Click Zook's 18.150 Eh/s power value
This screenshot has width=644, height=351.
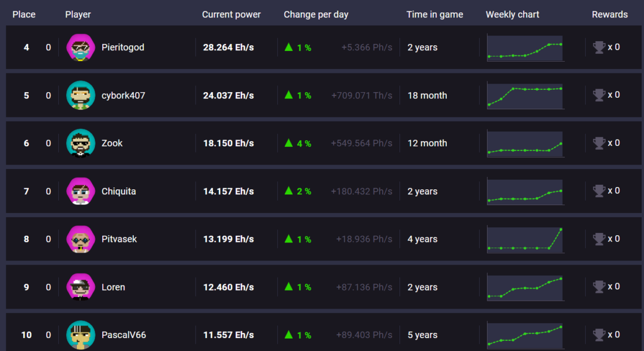[228, 143]
